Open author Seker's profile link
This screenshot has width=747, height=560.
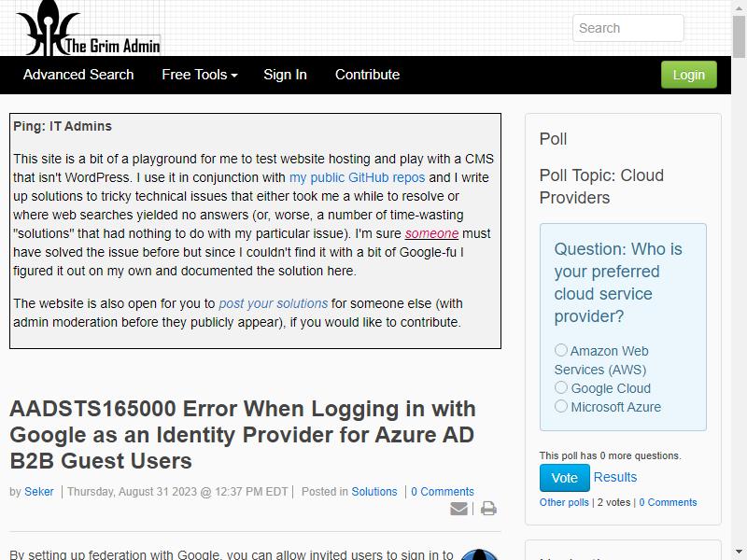[39, 492]
